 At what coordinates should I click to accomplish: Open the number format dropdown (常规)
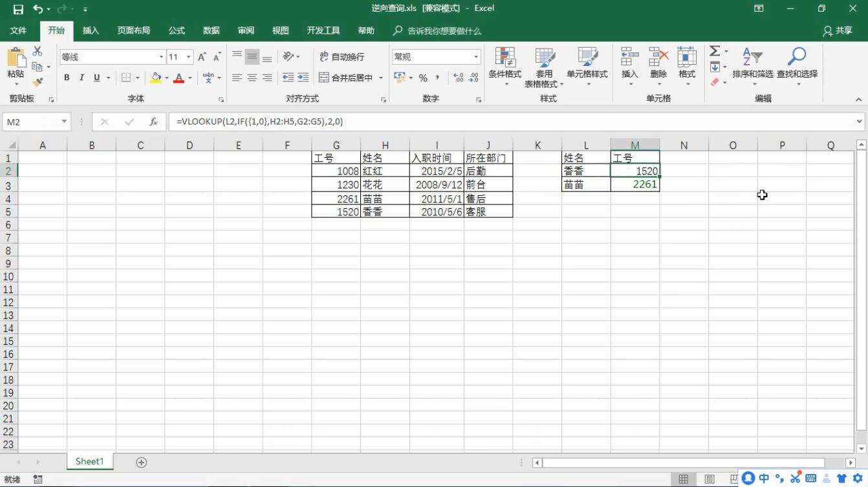(x=476, y=57)
